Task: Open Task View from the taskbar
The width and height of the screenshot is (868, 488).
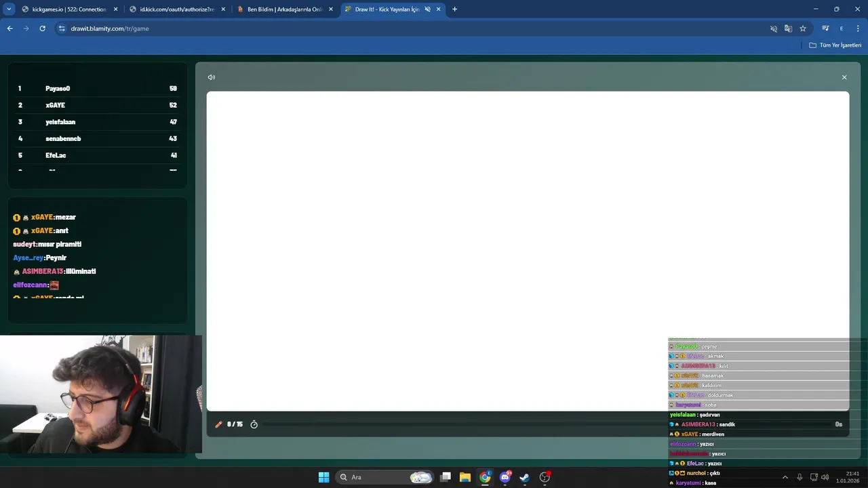Action: 446,477
